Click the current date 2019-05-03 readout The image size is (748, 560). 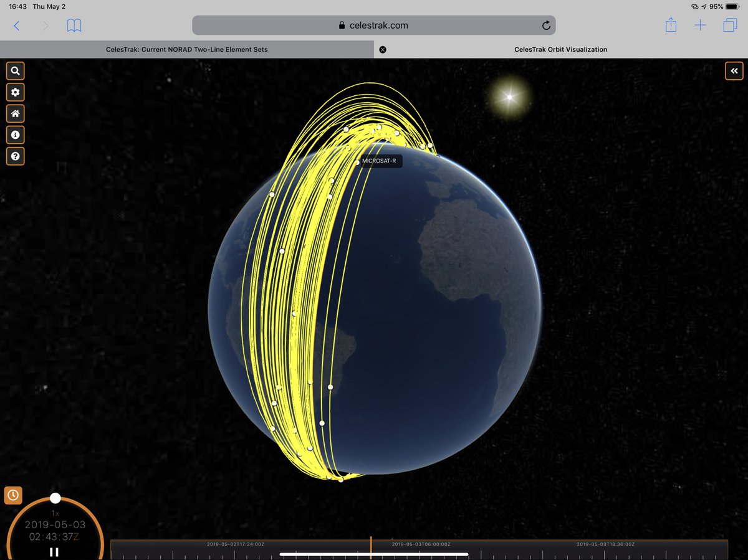tap(55, 525)
